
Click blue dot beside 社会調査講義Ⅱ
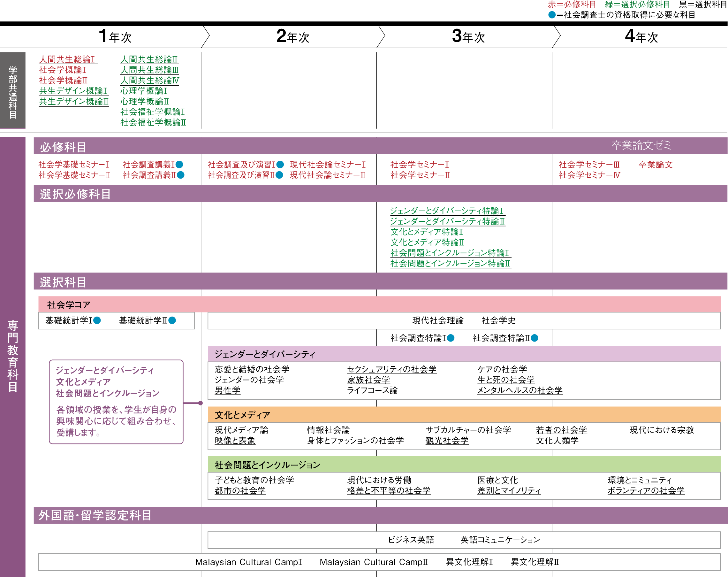[x=181, y=175]
